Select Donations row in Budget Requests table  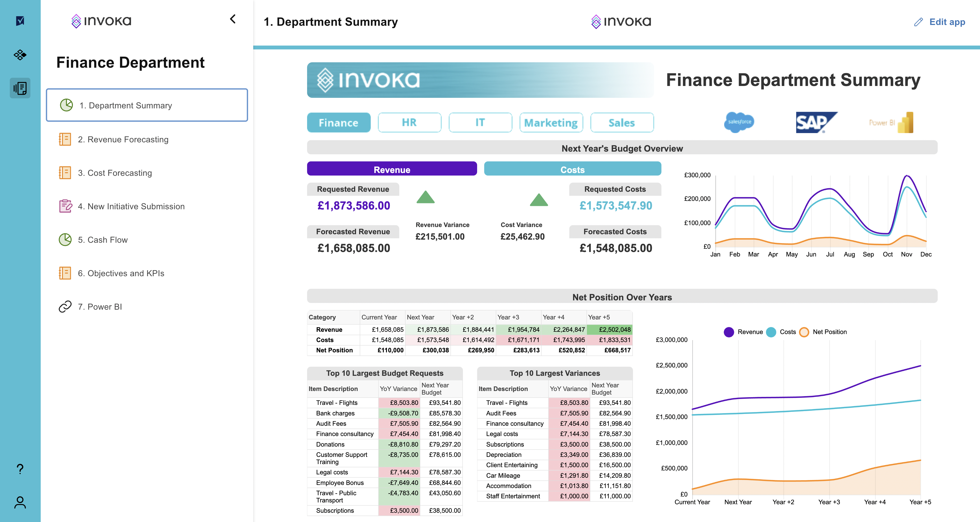click(x=385, y=444)
